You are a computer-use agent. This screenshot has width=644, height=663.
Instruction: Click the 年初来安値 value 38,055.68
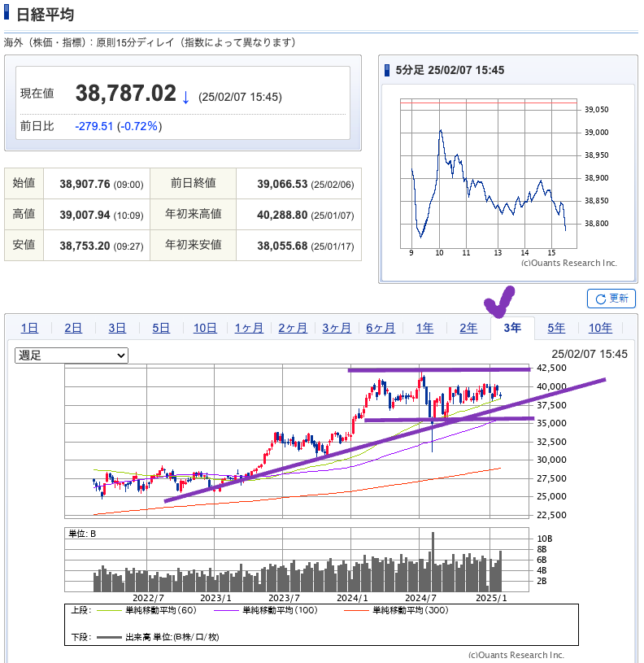282,246
